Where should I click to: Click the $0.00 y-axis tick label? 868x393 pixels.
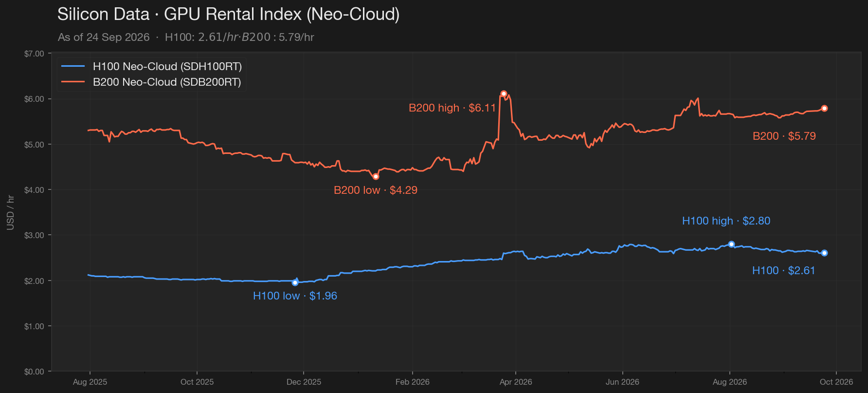(34, 372)
